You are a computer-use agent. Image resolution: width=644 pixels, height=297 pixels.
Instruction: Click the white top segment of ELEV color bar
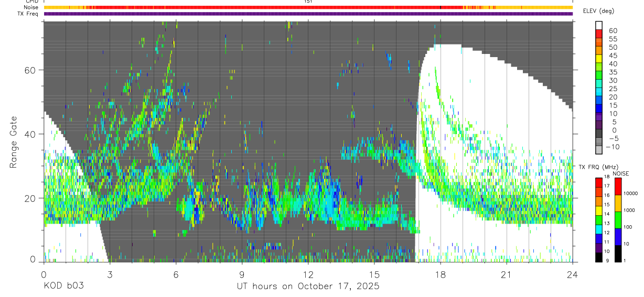(599, 26)
